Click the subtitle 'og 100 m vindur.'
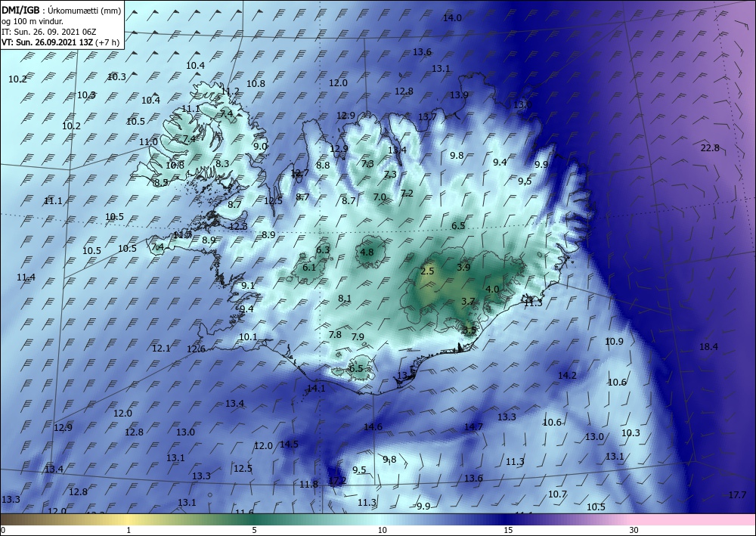Viewport: 756px width, 536px height. point(32,20)
